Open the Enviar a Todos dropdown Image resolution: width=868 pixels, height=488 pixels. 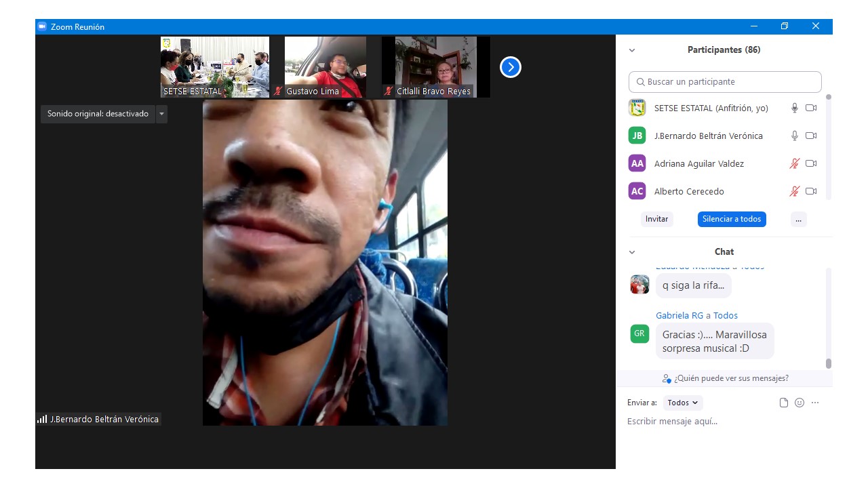click(683, 403)
